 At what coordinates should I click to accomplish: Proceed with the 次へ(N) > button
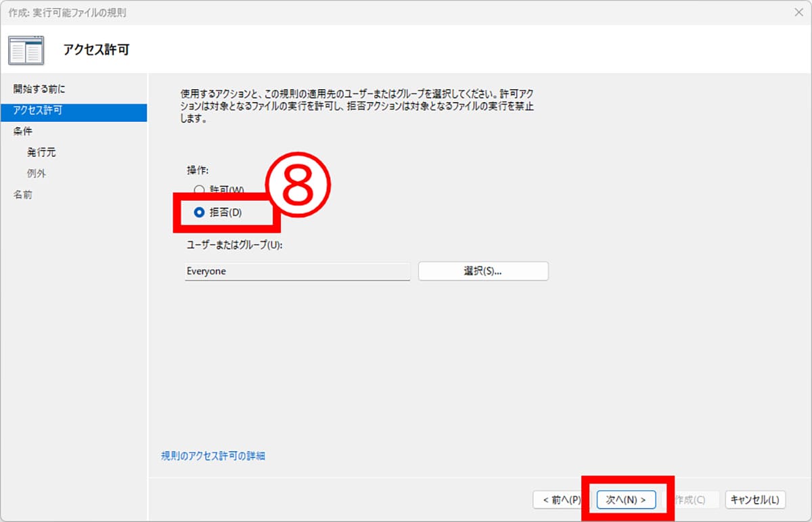[626, 500]
